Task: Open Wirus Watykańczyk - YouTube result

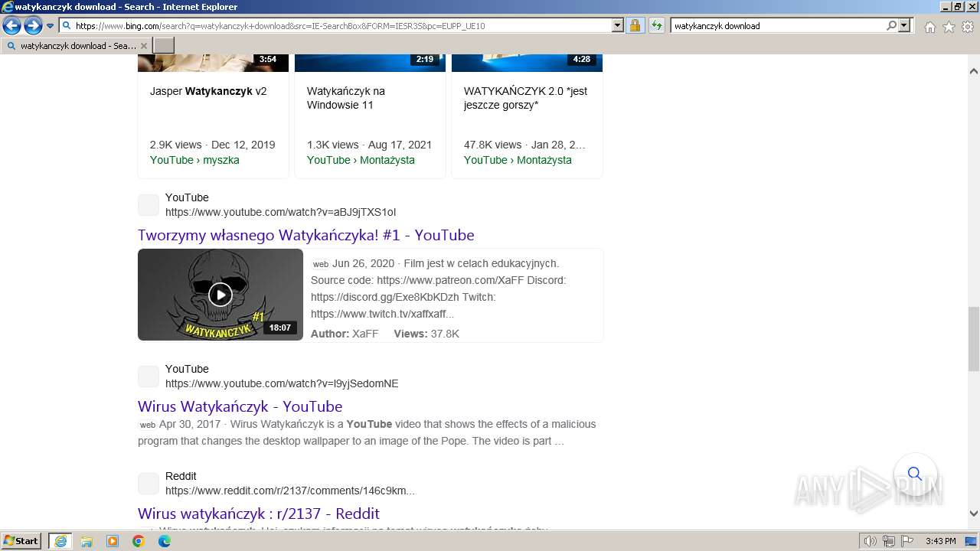Action: [240, 406]
